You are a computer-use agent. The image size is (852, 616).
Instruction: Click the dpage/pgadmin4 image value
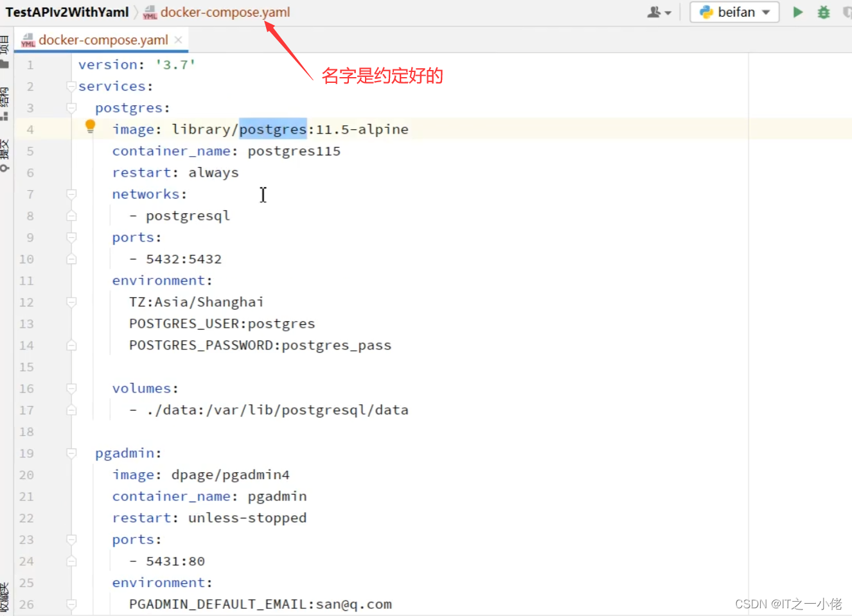pos(231,475)
